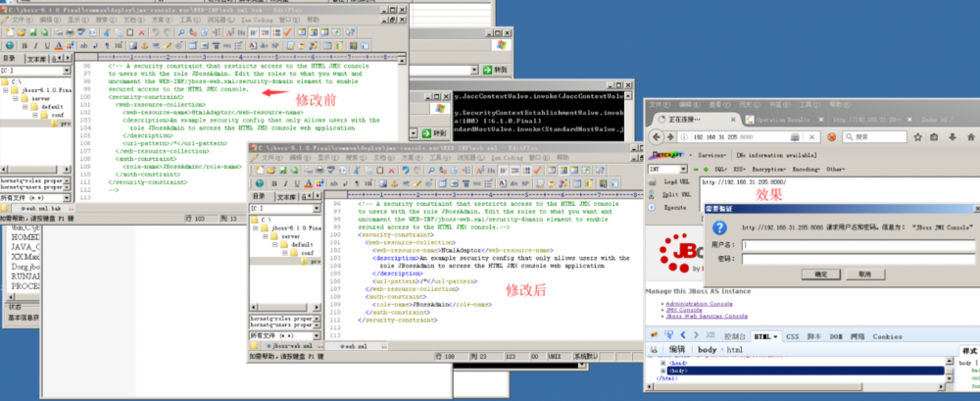
Task: Open 所有文件 (*.*) filter dropdown in front window
Action: click(317, 336)
